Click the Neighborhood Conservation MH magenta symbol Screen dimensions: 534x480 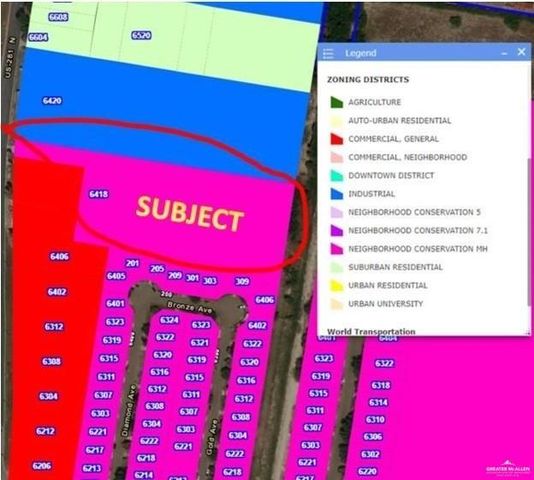pyautogui.click(x=336, y=249)
